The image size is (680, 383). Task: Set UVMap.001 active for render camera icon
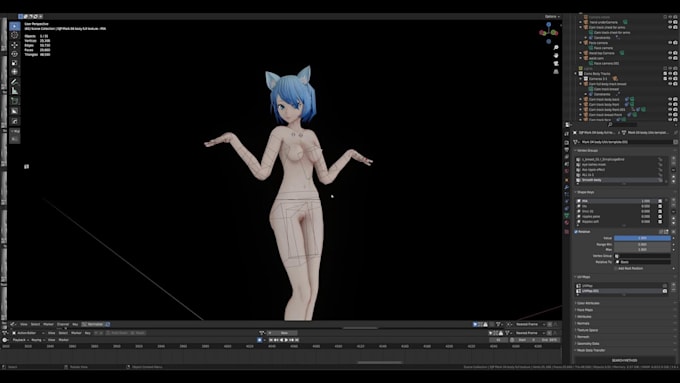pyautogui.click(x=665, y=291)
